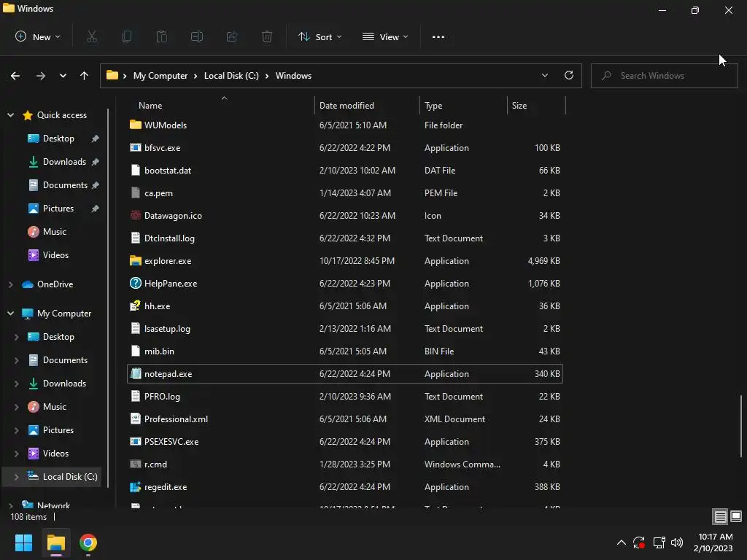Collapse the My Computer tree node

click(10, 314)
